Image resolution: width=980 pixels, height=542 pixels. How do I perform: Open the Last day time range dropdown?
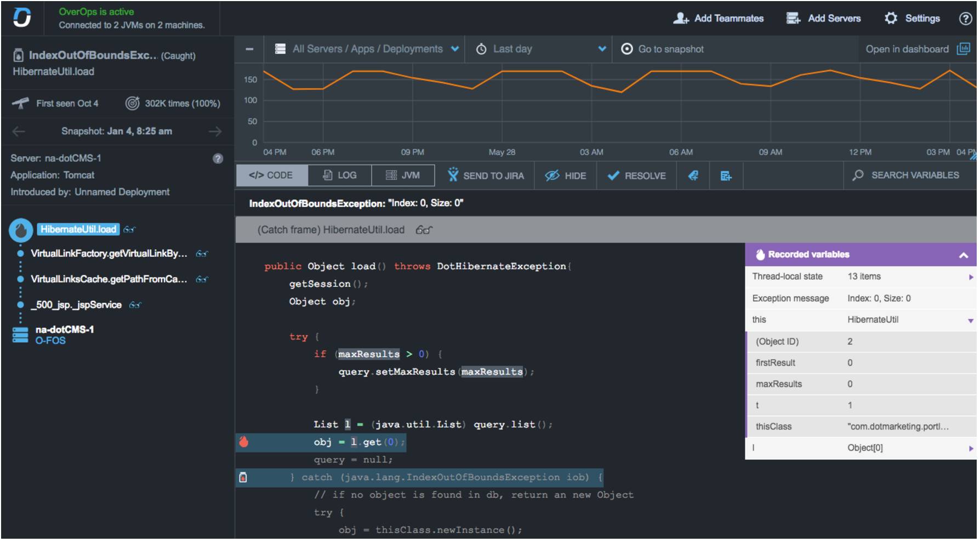click(541, 49)
